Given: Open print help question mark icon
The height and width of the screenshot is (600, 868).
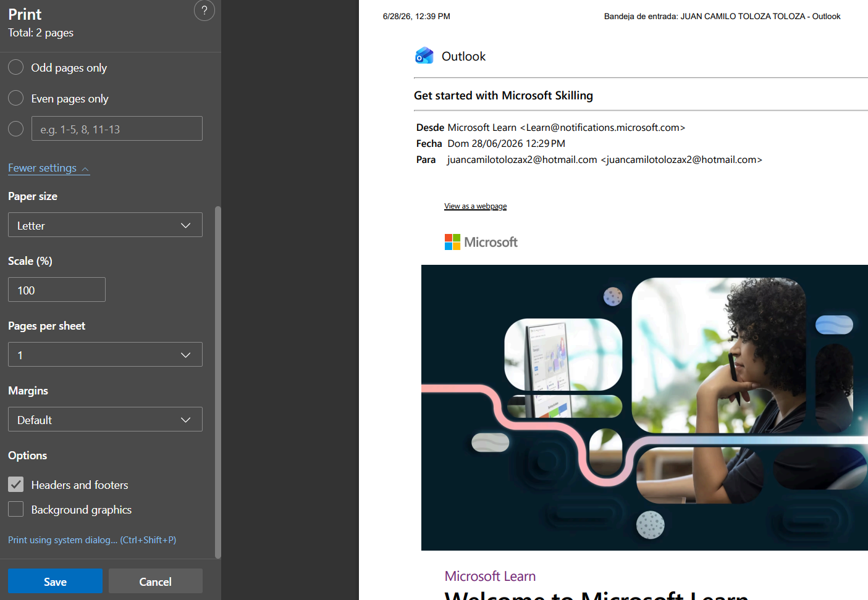Looking at the screenshot, I should point(204,10).
